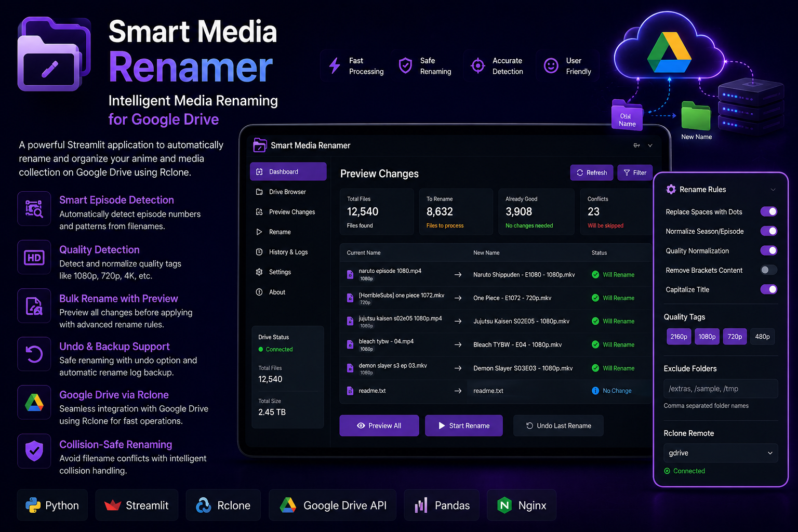Click green check status for Bleach TYBW row
Screen dimensions: 798x532
pos(595,344)
